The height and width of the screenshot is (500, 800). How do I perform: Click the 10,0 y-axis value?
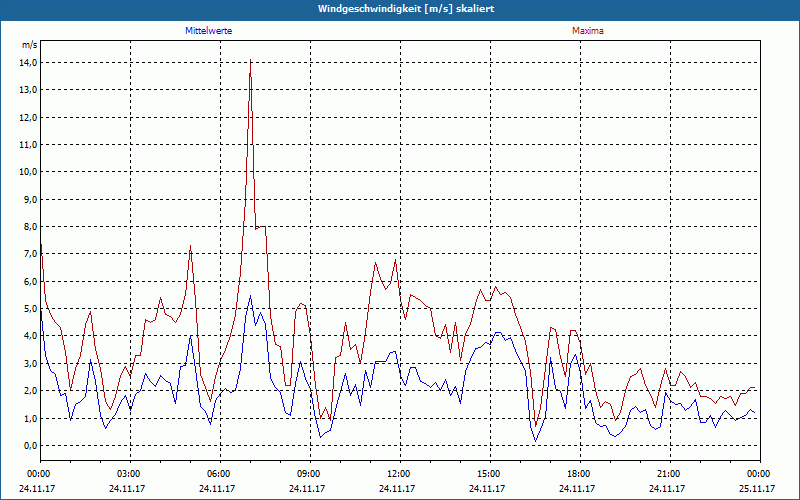(29, 172)
